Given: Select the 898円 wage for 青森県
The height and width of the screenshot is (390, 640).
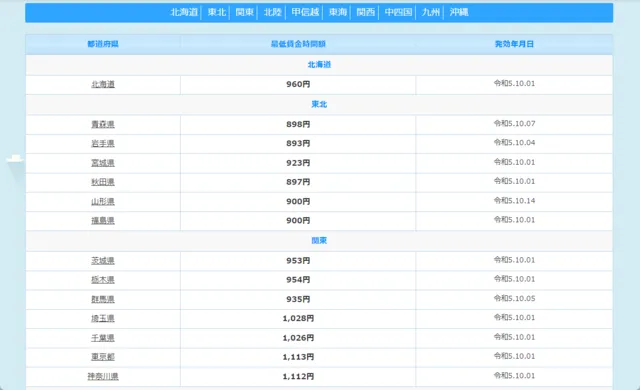Looking at the screenshot, I should point(298,124).
